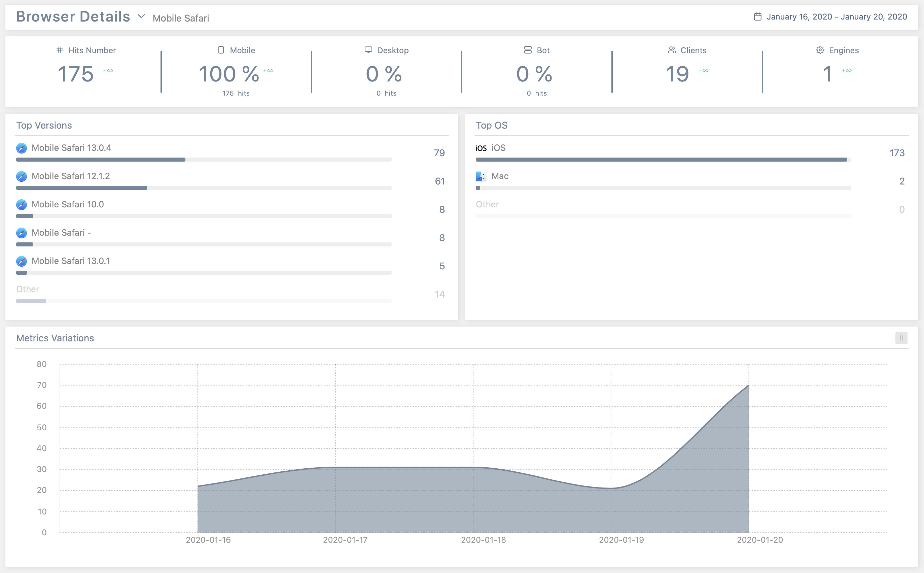Select the Mobile Safari 12.1.2 version label
Screen dimensions: 924x573
coord(70,176)
